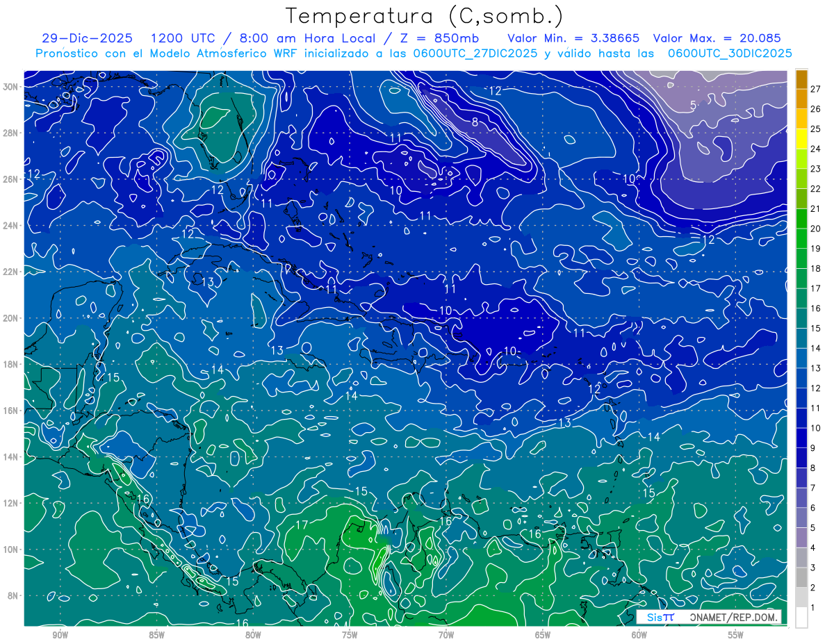
Task: Click the 'Valor Max. = 20.085' text
Action: (x=717, y=38)
